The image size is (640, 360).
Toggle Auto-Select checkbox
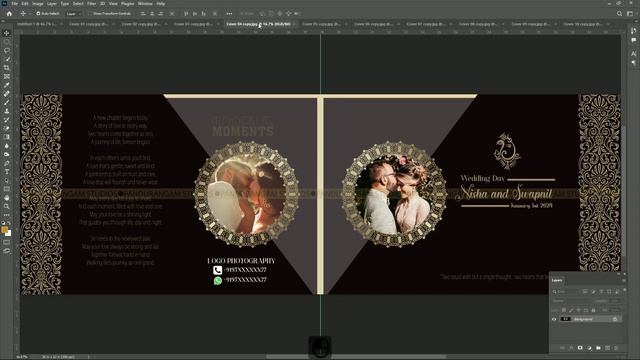coord(38,13)
